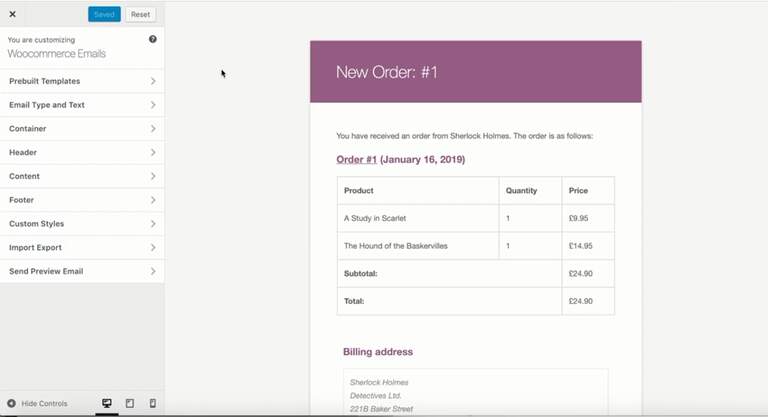Click the chevron beside Container

coord(153,128)
